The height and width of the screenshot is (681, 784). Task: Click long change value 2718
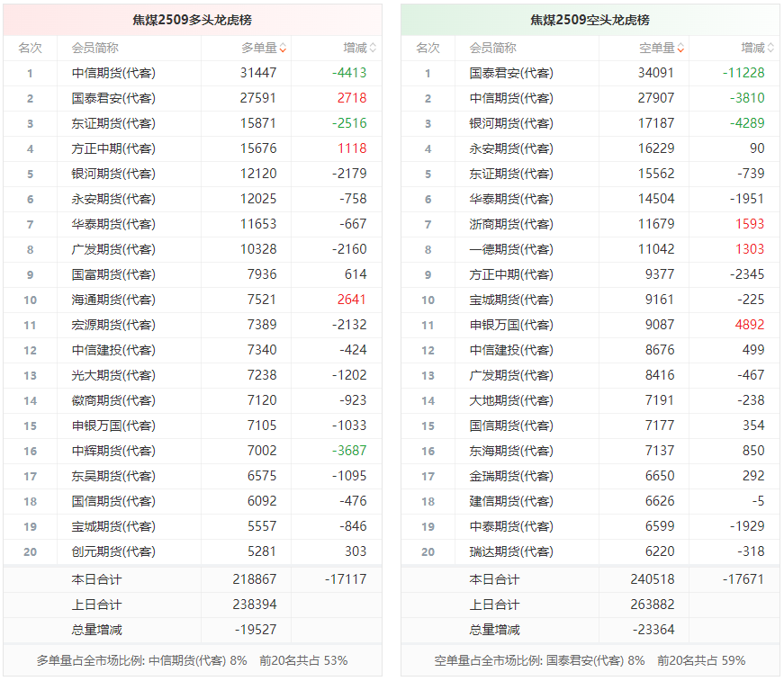(352, 98)
